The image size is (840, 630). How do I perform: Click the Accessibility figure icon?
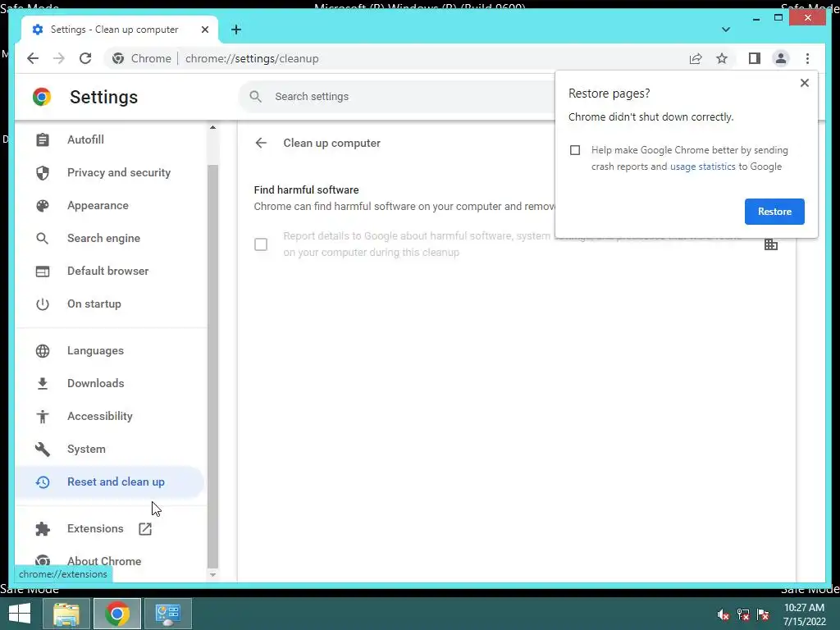pos(43,416)
